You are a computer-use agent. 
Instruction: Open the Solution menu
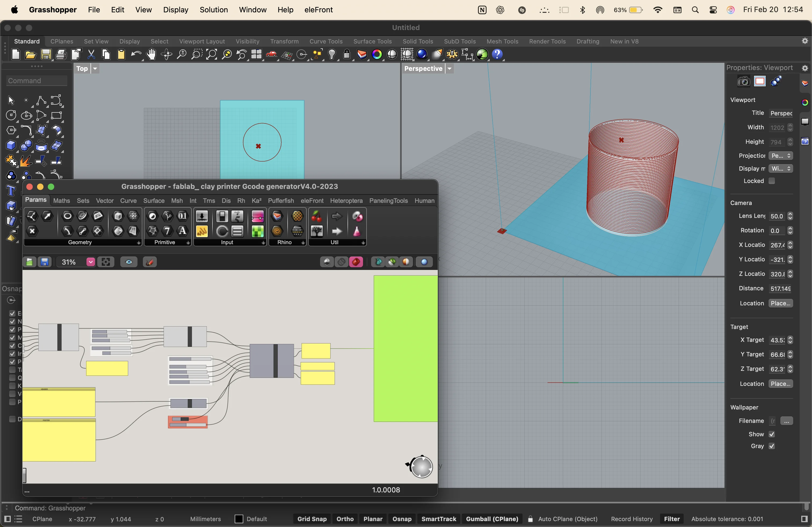213,10
